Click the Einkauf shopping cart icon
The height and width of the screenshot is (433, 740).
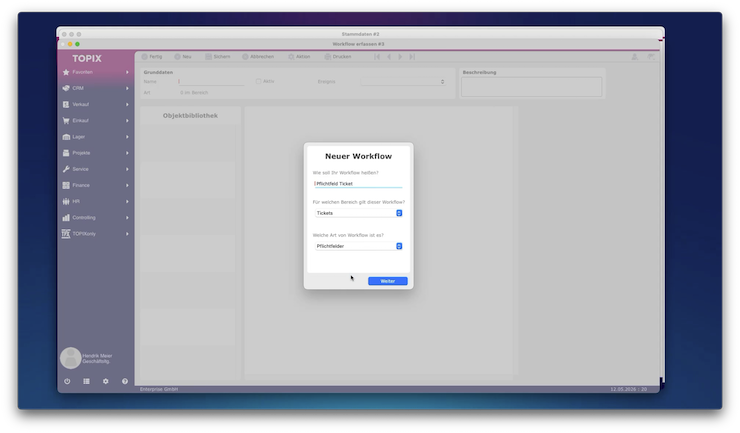point(66,120)
